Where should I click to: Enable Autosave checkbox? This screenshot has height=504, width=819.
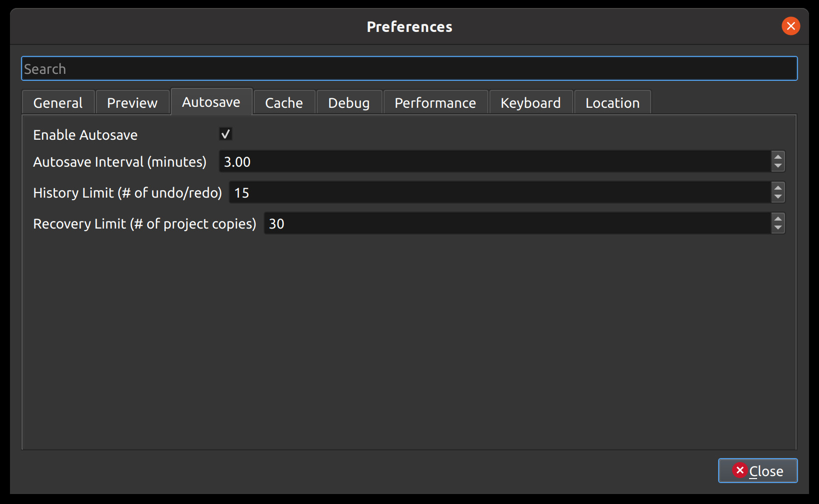(226, 134)
